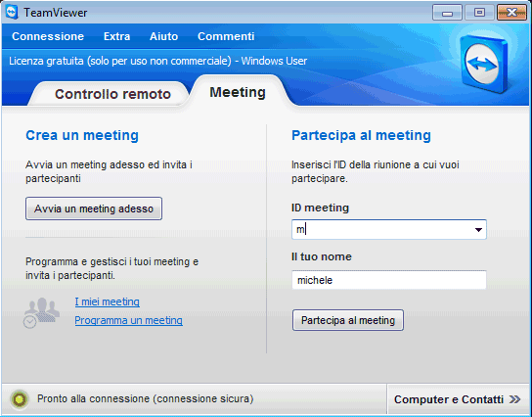Open the Connessione menu

tap(48, 36)
